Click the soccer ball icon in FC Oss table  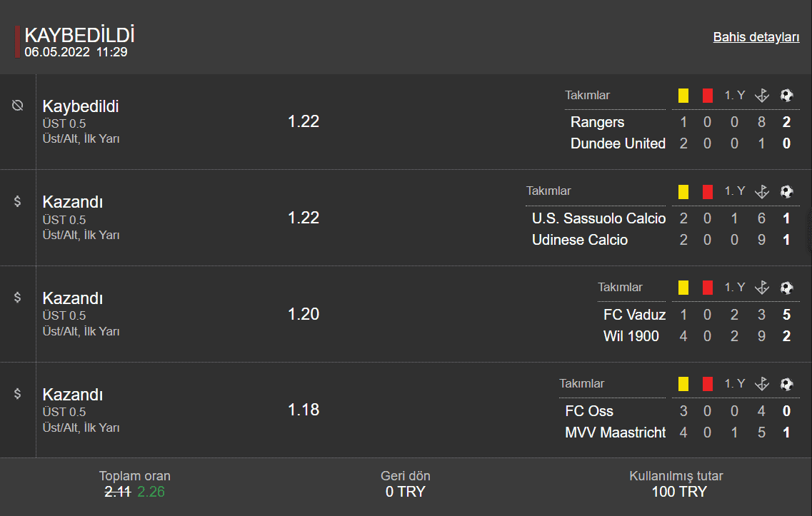tap(786, 384)
